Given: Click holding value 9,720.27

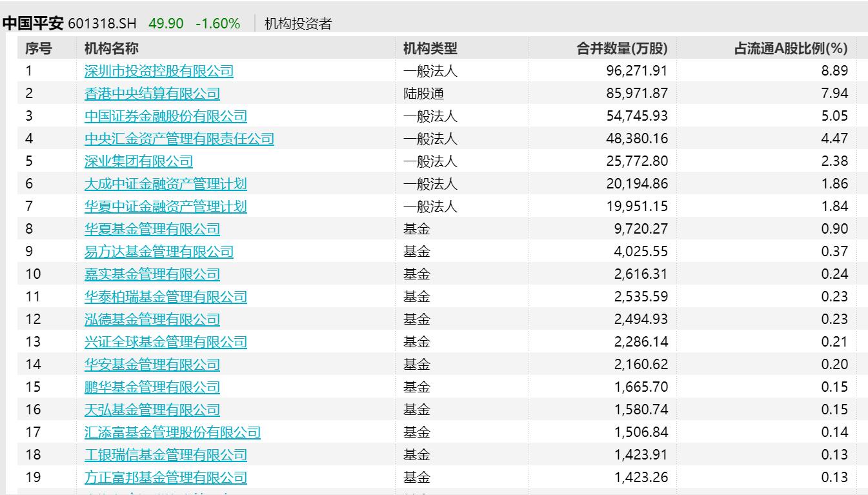Looking at the screenshot, I should click(x=640, y=229).
